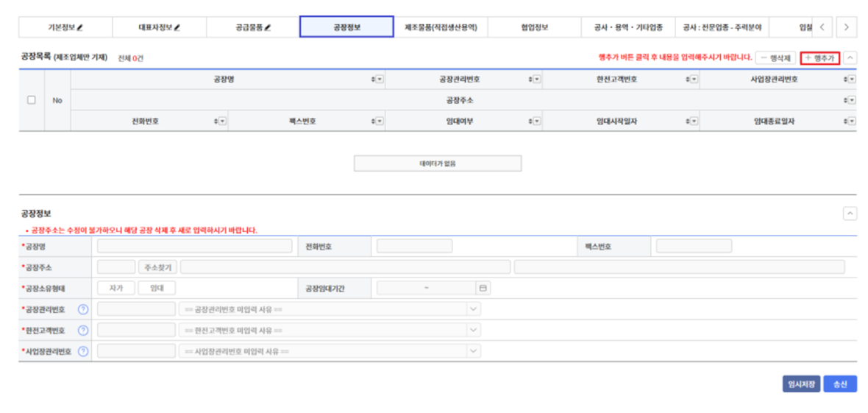Open the 공장주소 column filter dropdown

click(x=852, y=100)
